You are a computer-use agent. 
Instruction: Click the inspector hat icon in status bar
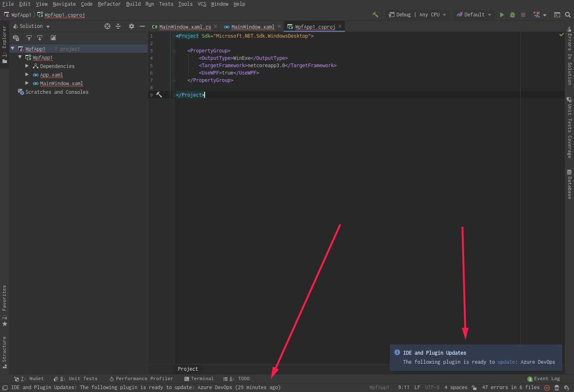(x=557, y=387)
